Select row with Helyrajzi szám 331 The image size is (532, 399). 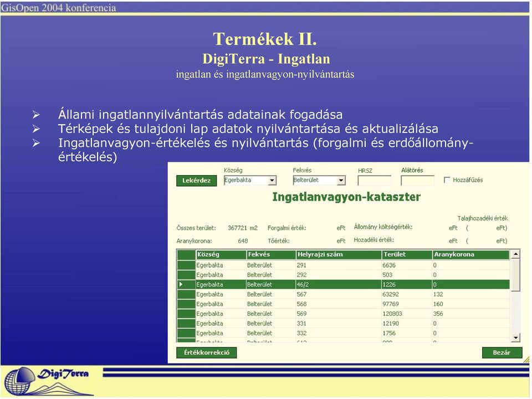(343, 323)
